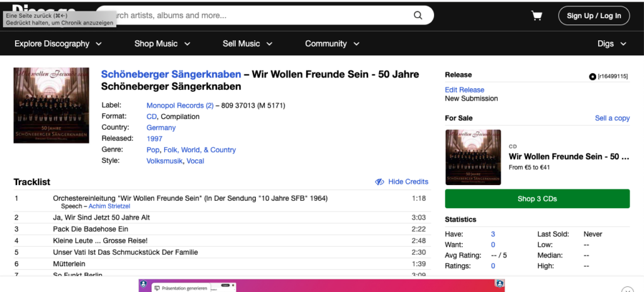Select track Mütterlein
Viewport: 644px width, 292px height.
(69, 264)
